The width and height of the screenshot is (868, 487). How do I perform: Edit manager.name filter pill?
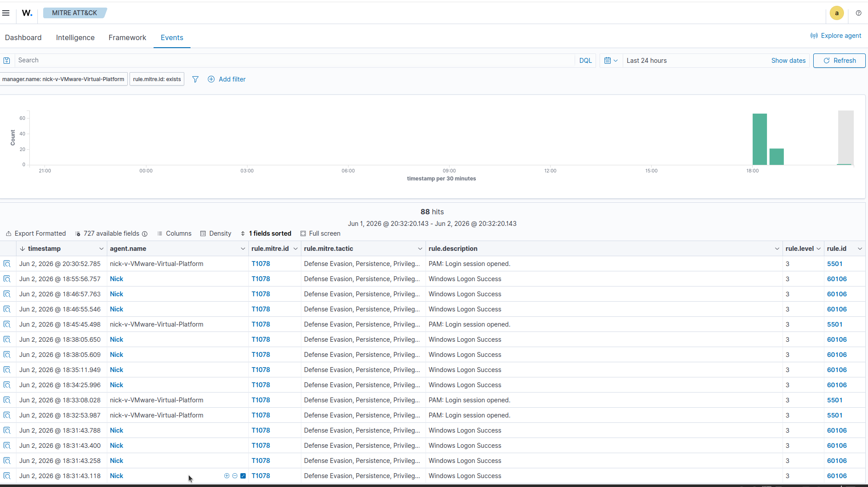(x=63, y=79)
